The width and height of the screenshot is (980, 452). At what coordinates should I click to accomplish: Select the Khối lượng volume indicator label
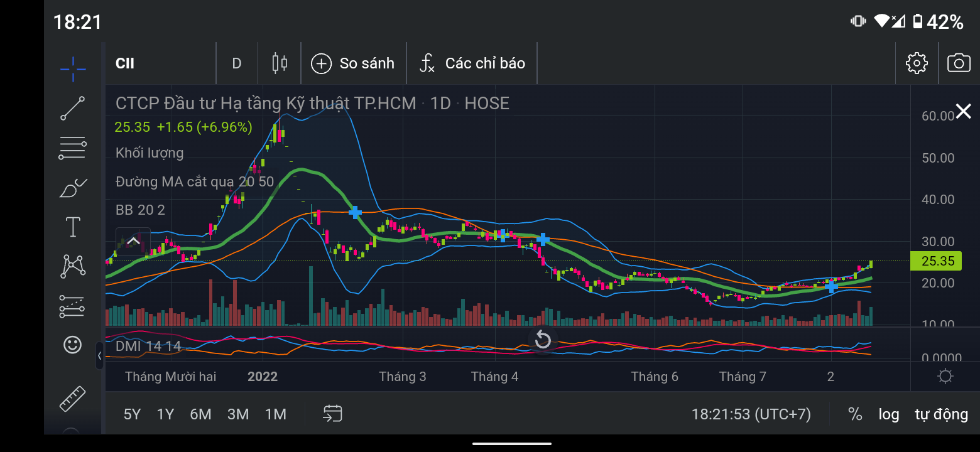click(150, 153)
